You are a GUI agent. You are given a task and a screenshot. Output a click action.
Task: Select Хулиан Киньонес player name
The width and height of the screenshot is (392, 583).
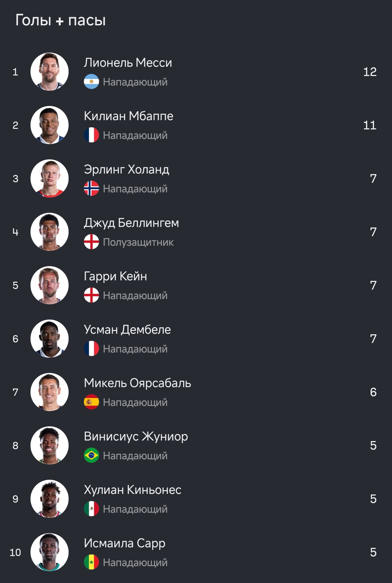[x=133, y=490]
